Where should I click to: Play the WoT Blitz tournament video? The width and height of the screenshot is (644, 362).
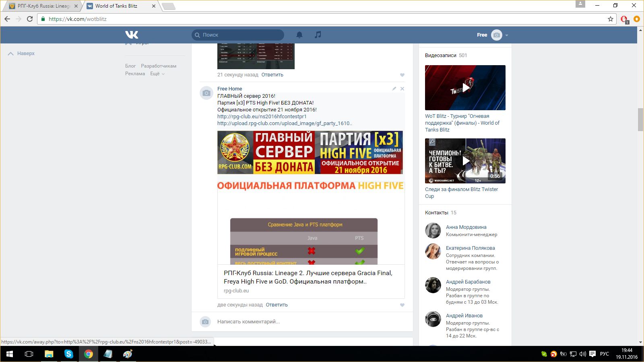(x=465, y=88)
